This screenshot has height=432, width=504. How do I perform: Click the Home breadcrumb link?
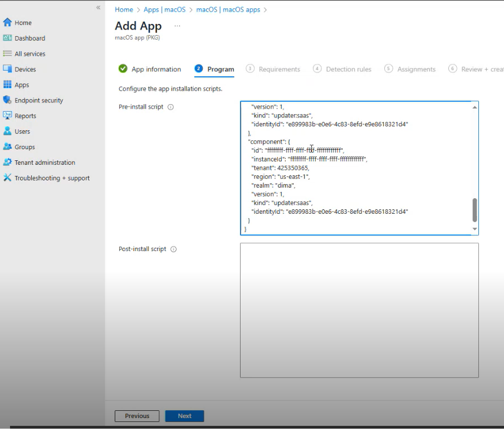(x=124, y=9)
